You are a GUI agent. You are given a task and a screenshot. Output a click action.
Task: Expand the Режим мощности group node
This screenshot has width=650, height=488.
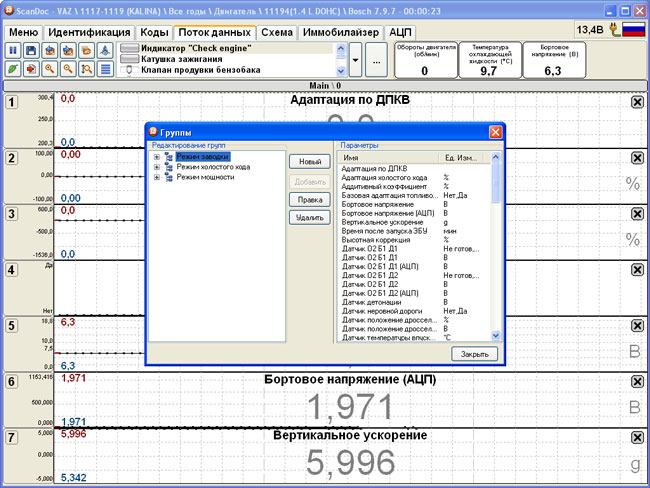(x=157, y=177)
